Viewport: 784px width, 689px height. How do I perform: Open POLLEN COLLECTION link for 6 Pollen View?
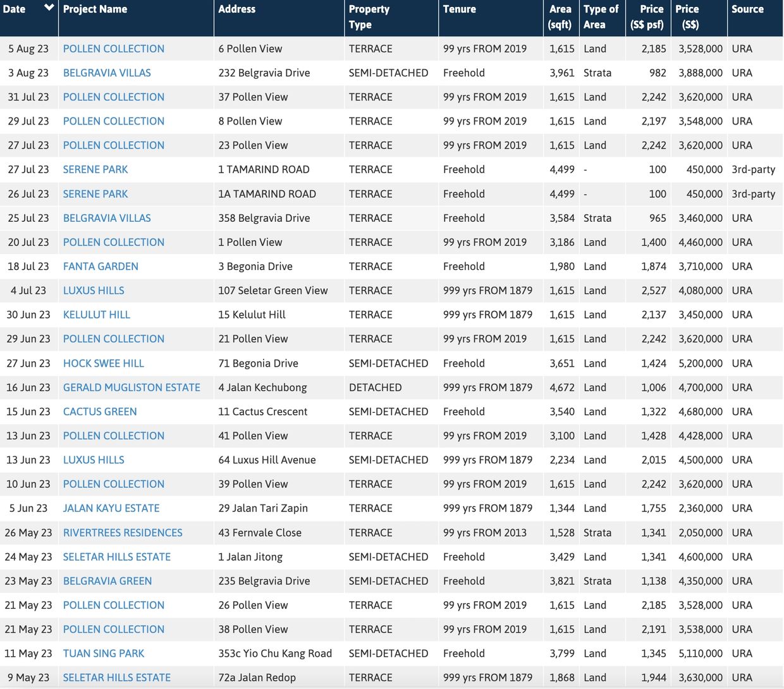[x=114, y=49]
